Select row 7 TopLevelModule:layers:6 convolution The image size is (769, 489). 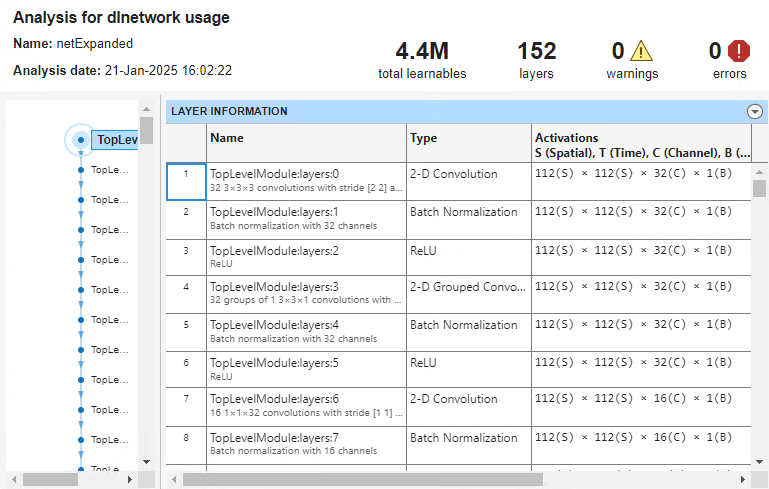pyautogui.click(x=306, y=406)
